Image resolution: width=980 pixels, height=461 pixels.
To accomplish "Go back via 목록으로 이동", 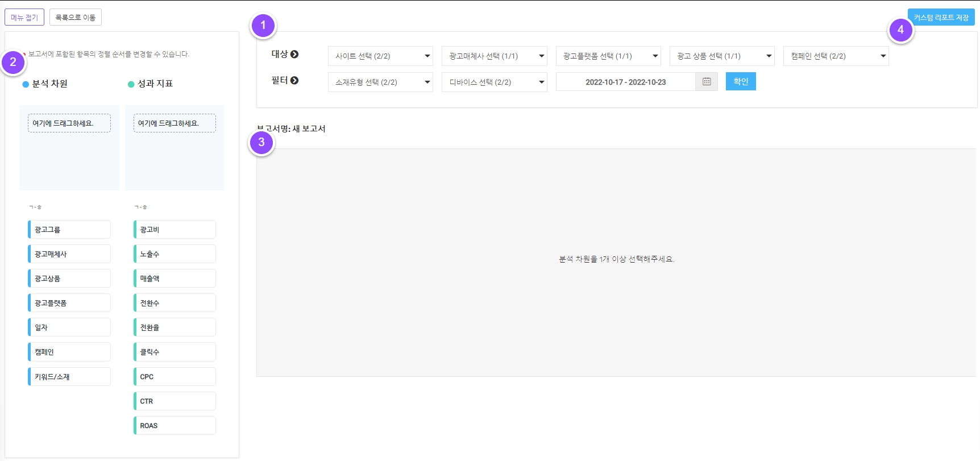I will pos(76,18).
